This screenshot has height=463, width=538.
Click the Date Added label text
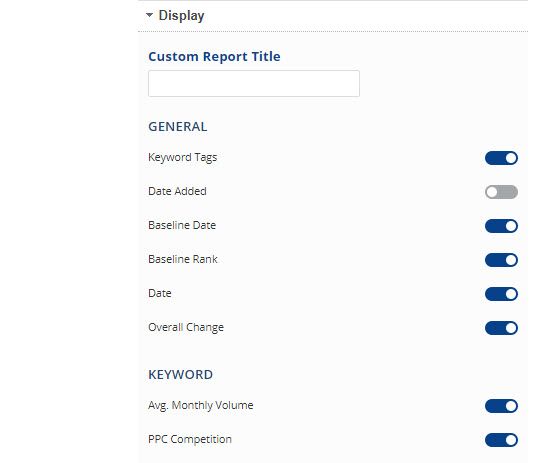click(x=177, y=191)
